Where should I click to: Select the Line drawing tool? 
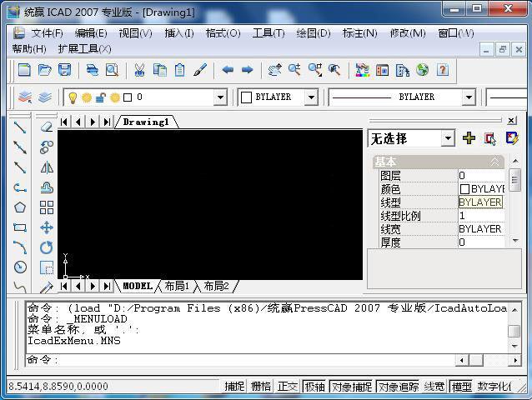click(20, 127)
